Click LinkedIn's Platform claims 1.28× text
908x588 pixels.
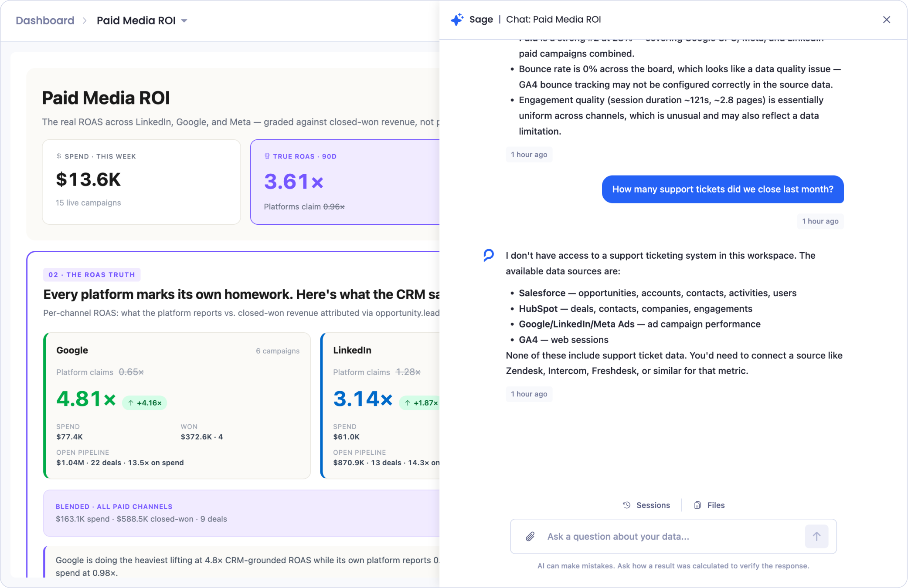[377, 372]
